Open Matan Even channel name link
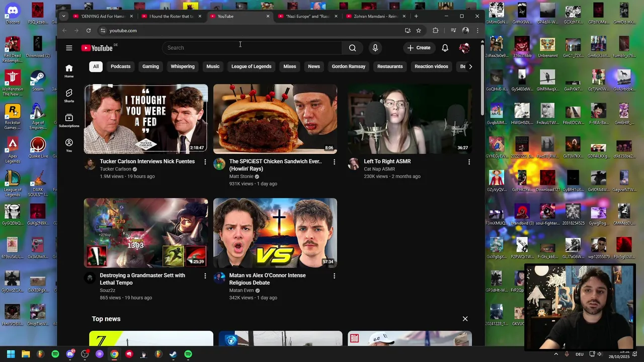This screenshot has width=644, height=362. (242, 290)
